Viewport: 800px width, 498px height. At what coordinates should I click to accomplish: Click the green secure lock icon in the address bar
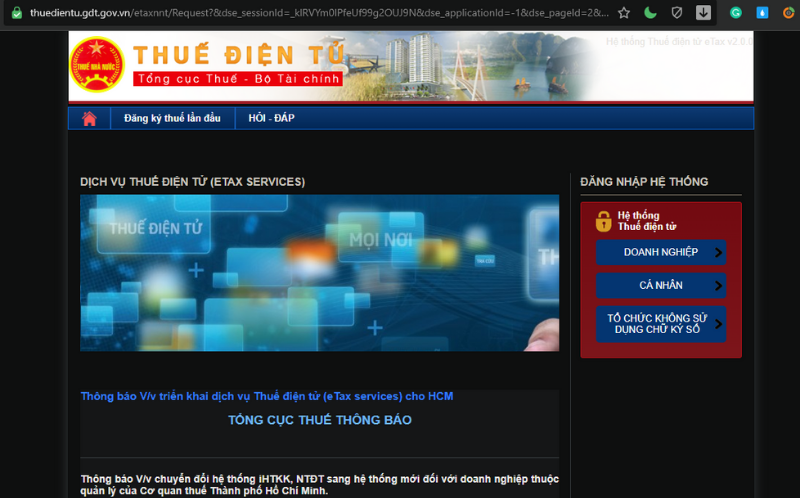17,13
